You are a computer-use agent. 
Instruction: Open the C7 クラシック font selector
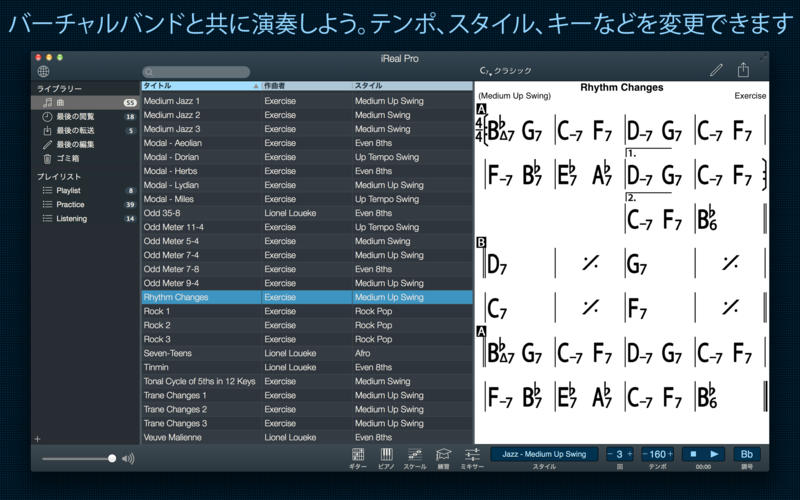point(506,71)
